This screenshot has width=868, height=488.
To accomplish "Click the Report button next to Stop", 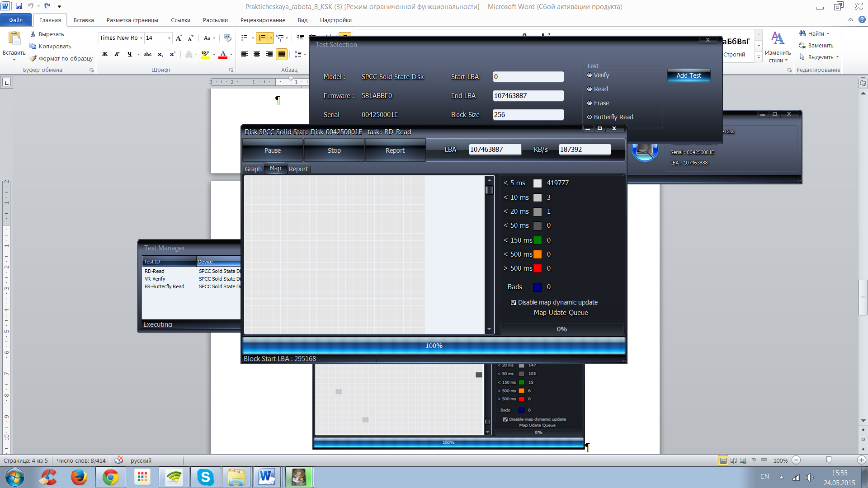I will (x=395, y=150).
